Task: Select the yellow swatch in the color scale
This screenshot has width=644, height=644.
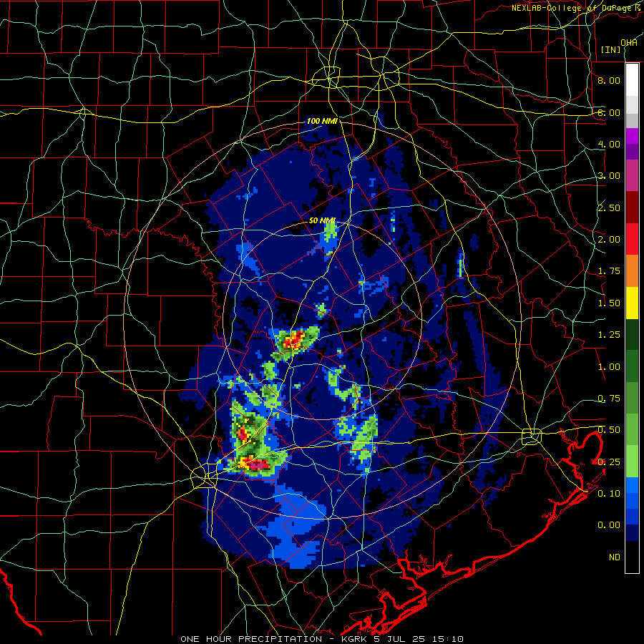Action: click(x=632, y=303)
